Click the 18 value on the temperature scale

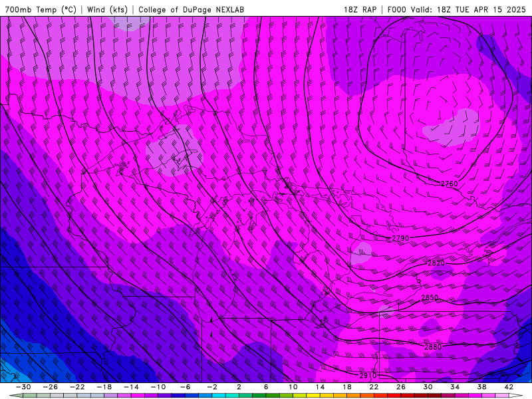[346, 387]
